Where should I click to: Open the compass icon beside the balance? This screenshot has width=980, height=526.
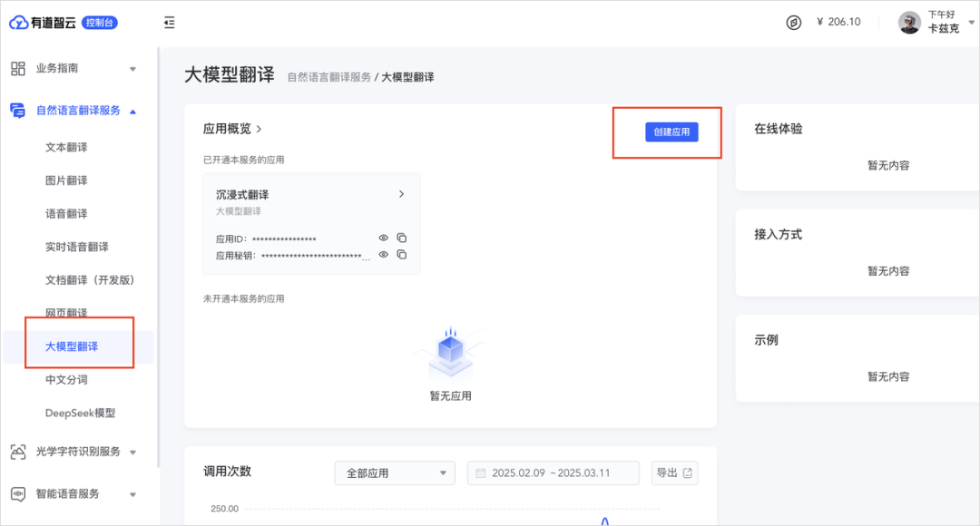pyautogui.click(x=794, y=23)
